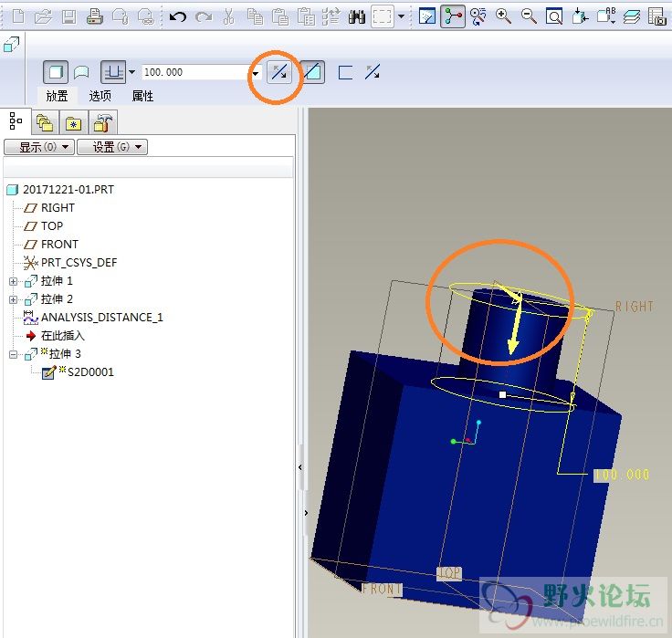Open the reorient view tool
The height and width of the screenshot is (638, 672).
[x=580, y=16]
